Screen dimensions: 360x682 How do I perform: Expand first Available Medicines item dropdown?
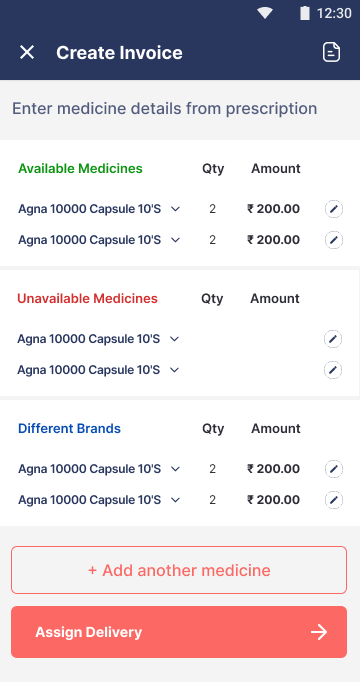click(x=175, y=209)
